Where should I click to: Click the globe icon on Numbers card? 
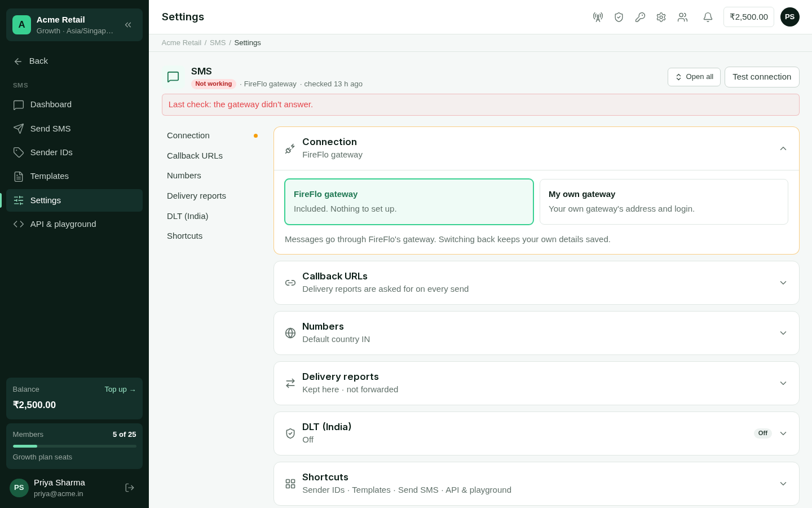290,333
